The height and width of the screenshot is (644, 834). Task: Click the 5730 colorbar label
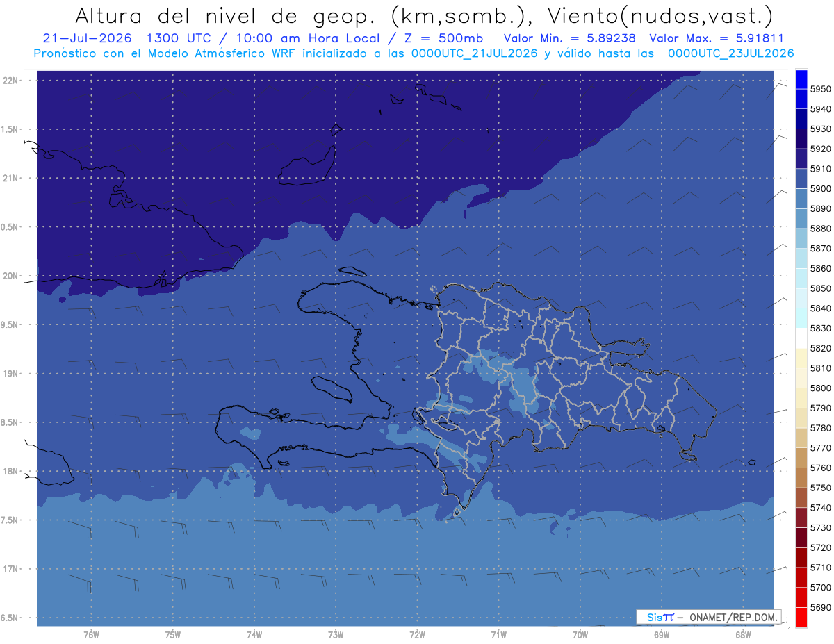click(x=821, y=527)
